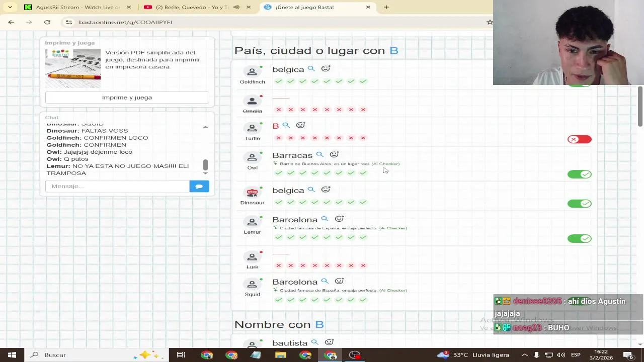Close the AgussRii Stream tab
This screenshot has width=644, height=362.
coord(129,7)
